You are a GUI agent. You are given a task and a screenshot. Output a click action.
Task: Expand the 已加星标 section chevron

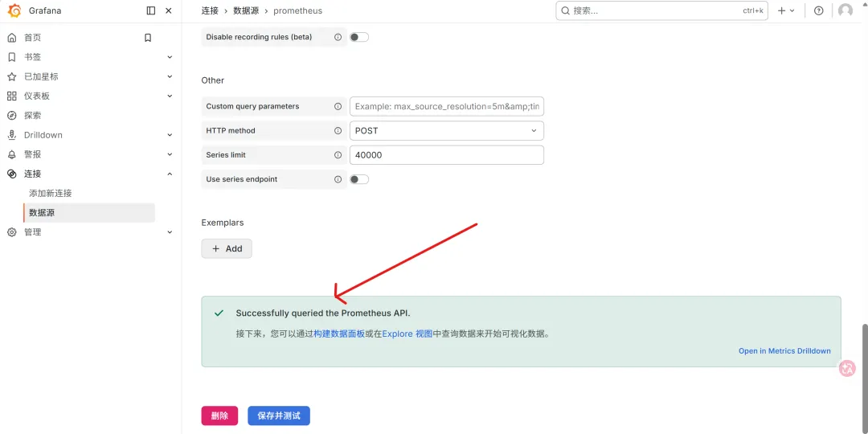click(170, 76)
